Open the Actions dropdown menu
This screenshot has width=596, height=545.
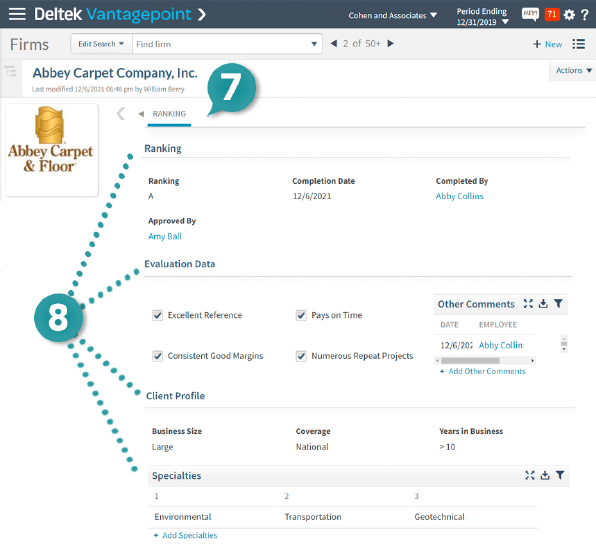(x=573, y=71)
